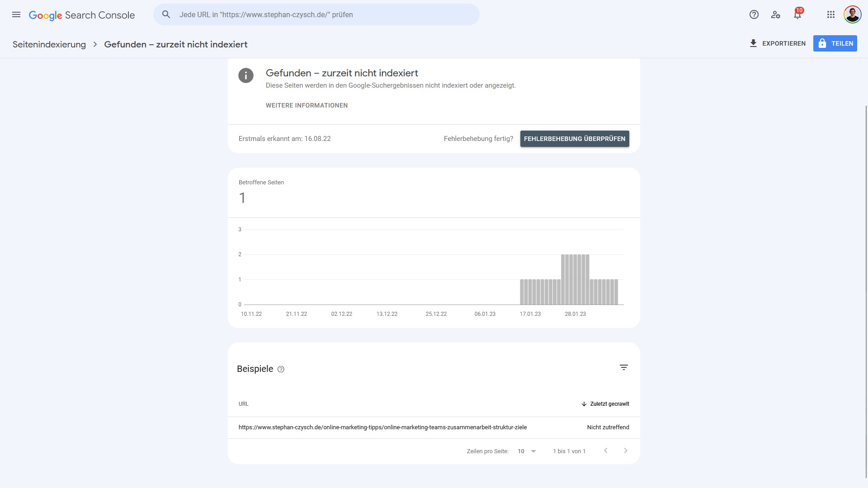The height and width of the screenshot is (488, 868).
Task: Click the search magnifier icon
Action: tap(166, 14)
